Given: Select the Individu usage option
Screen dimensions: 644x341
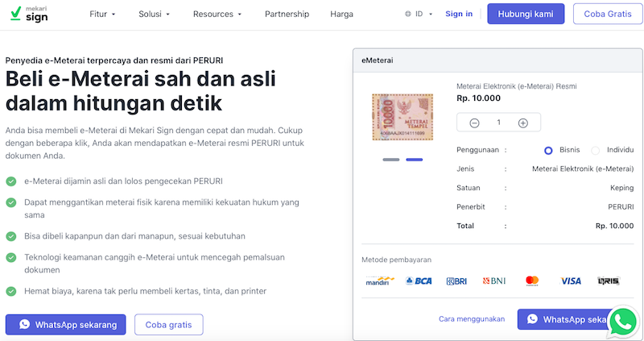Looking at the screenshot, I should coord(595,151).
